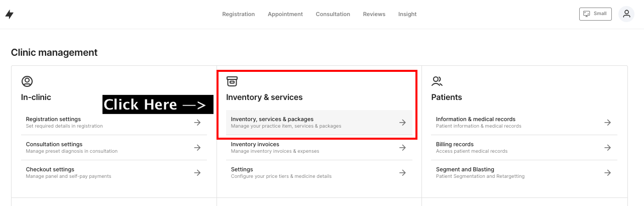The image size is (644, 206).
Task: Open the Registration menu tab
Action: [239, 14]
